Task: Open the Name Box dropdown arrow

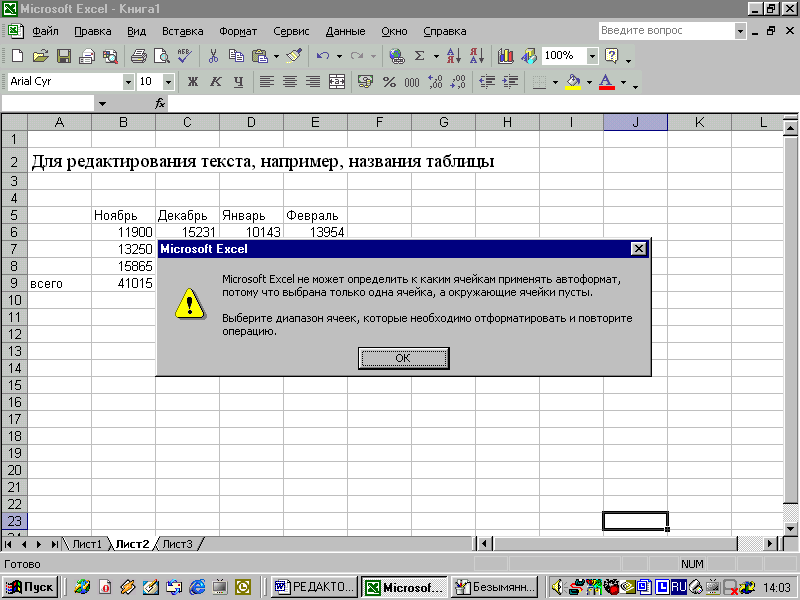Action: (102, 104)
